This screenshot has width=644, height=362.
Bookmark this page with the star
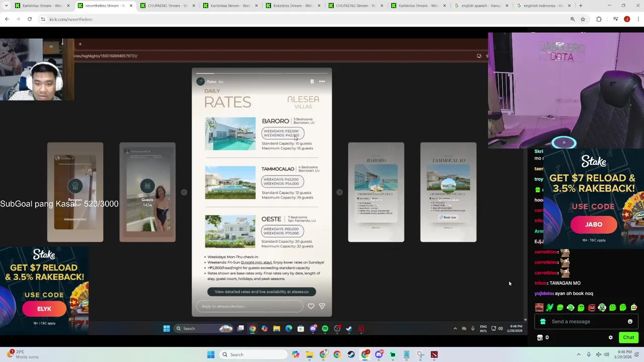click(583, 19)
